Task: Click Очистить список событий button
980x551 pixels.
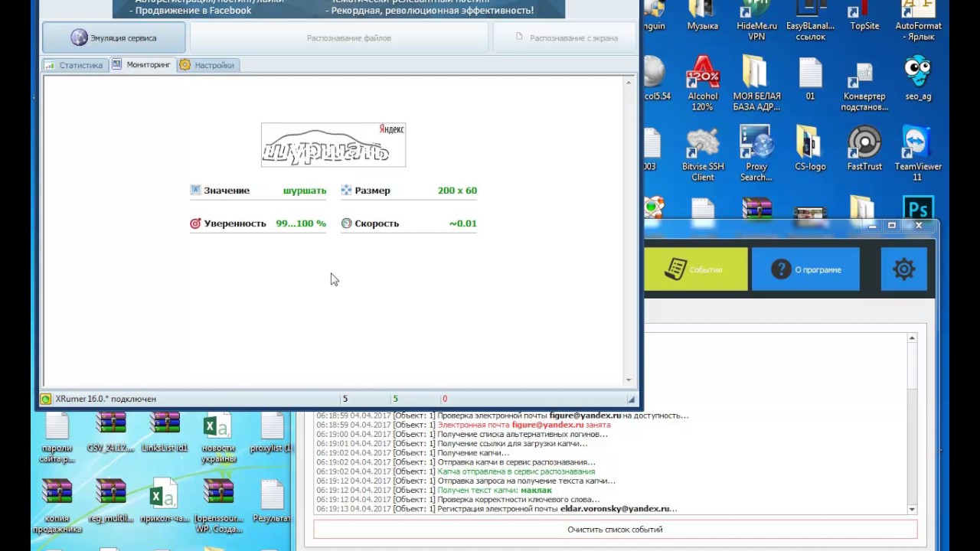Action: [615, 530]
